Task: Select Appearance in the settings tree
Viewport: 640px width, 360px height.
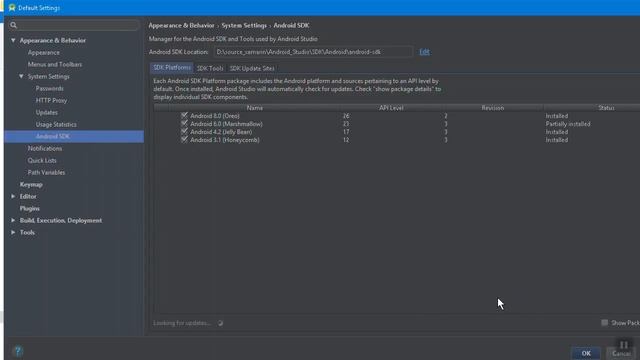Action: [44, 53]
